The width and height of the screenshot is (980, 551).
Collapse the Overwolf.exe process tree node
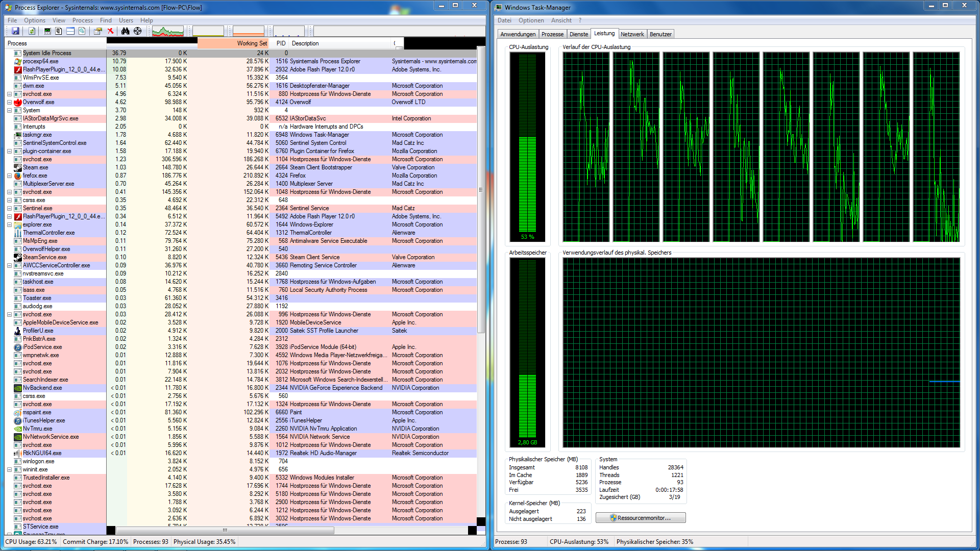tap(9, 103)
